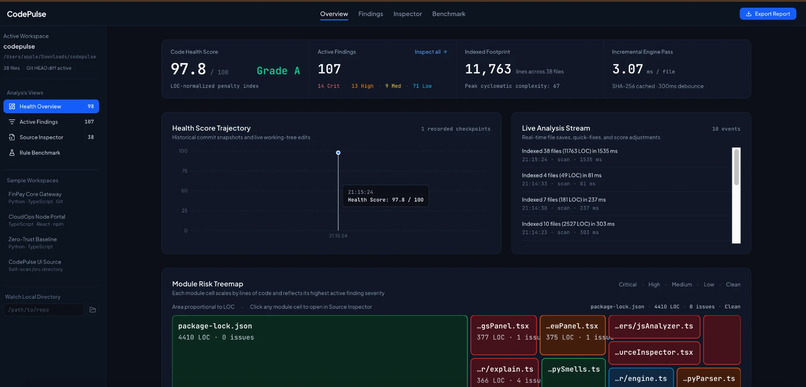Click the Source Inspector file icon
Screen dimensions: 806x387
12,137
